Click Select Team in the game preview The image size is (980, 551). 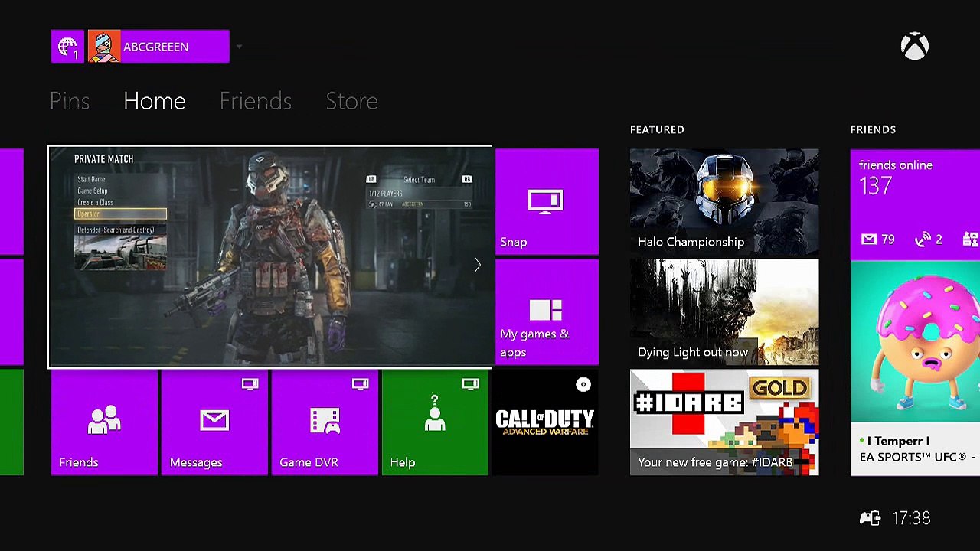click(419, 180)
